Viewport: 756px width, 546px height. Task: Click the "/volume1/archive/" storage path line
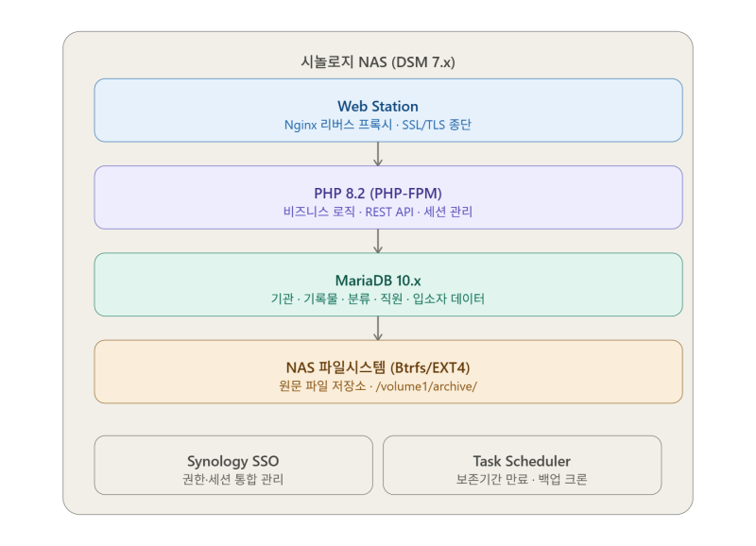[x=377, y=386]
